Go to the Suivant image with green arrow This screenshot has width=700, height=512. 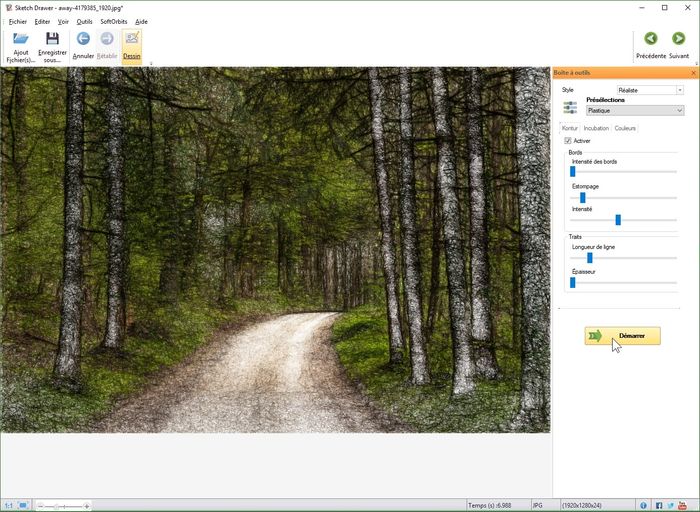pos(679,39)
